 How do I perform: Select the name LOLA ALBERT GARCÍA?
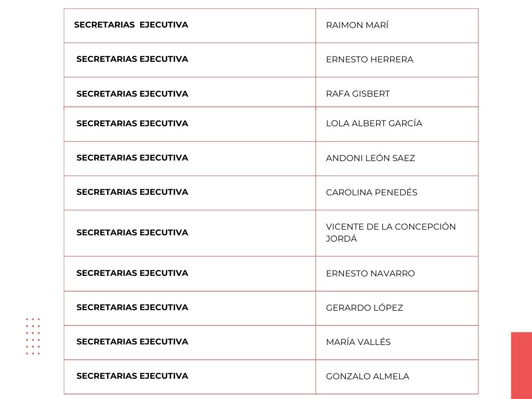pos(374,124)
